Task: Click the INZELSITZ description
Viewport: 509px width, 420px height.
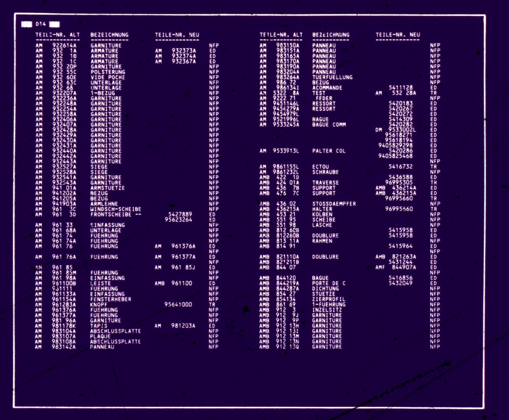Action: tap(327, 310)
